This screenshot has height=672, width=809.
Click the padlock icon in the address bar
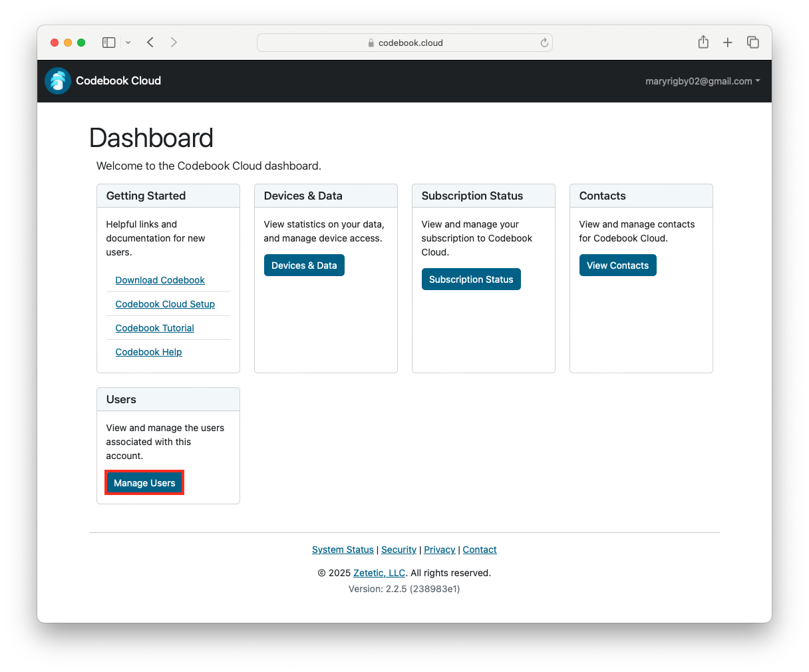point(371,42)
